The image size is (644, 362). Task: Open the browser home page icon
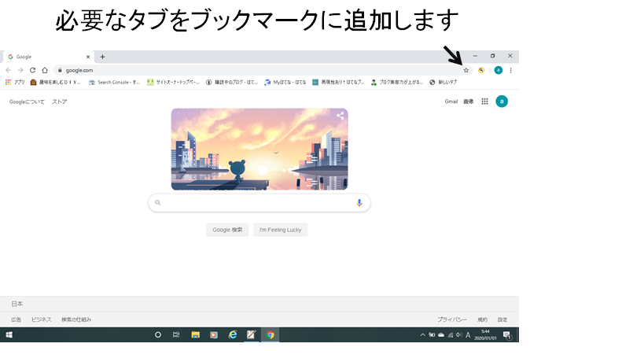click(x=45, y=70)
